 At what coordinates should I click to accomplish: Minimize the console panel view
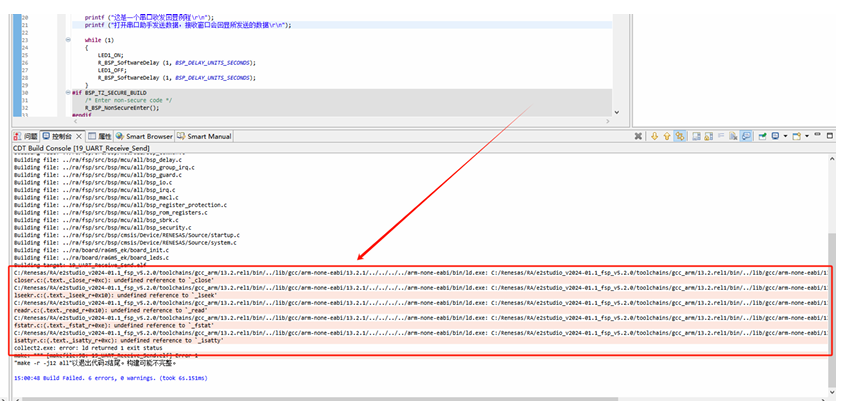pos(818,134)
